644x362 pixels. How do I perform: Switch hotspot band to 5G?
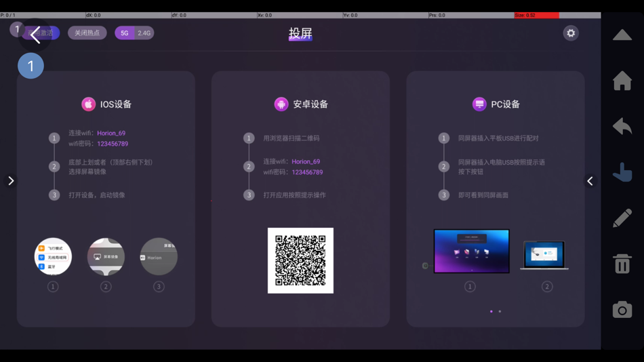tap(125, 33)
